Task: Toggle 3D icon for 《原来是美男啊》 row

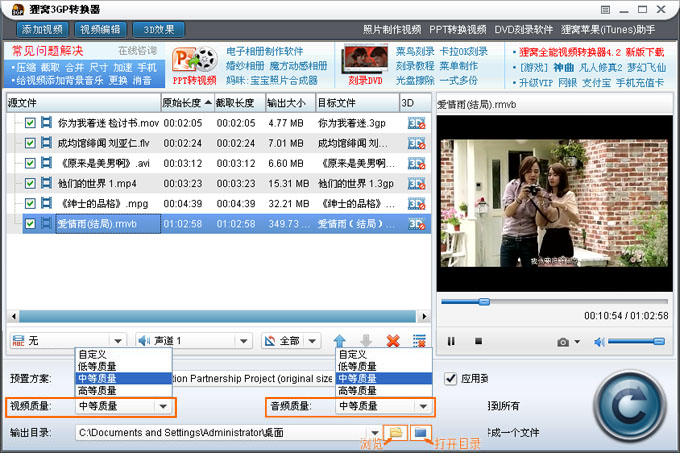Action: point(416,163)
